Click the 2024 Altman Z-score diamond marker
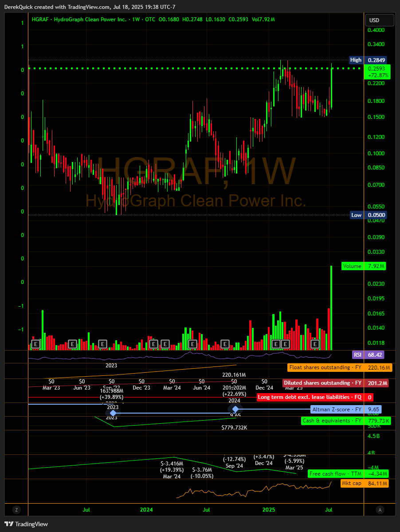400x532 pixels. [x=235, y=410]
